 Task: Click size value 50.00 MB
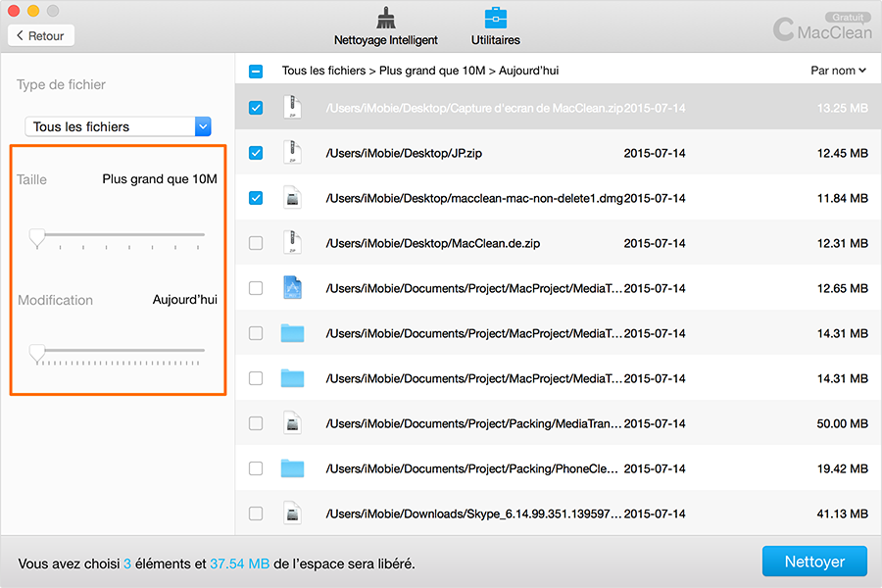pyautogui.click(x=842, y=423)
